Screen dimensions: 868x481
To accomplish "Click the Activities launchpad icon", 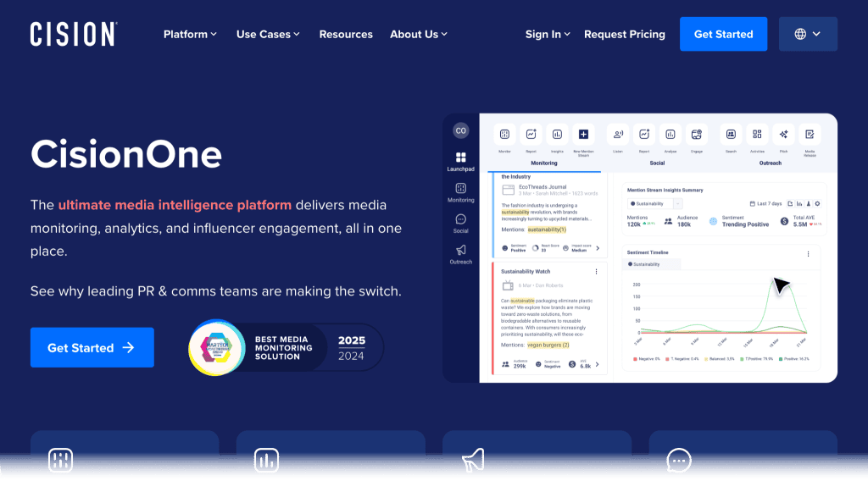I will [757, 135].
